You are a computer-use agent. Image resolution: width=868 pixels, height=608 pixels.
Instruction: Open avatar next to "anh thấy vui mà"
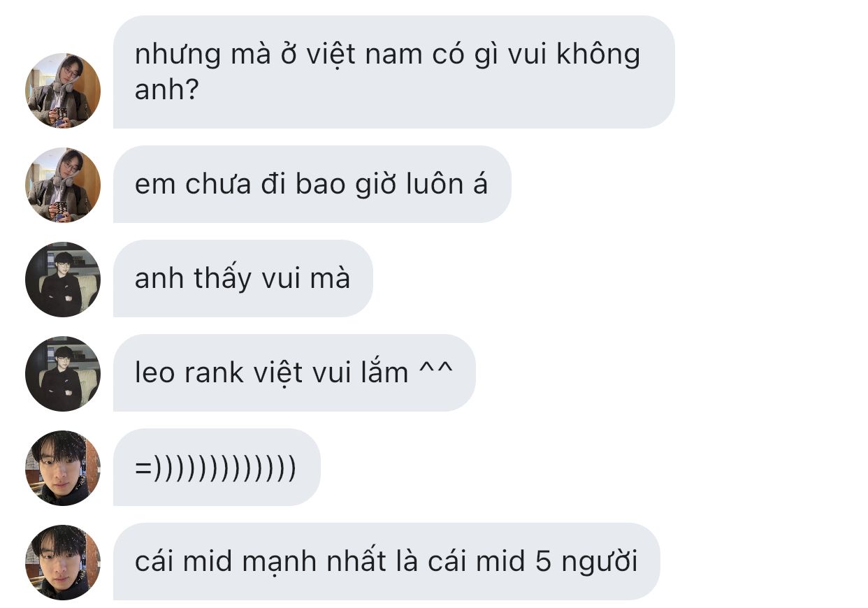pos(63,280)
